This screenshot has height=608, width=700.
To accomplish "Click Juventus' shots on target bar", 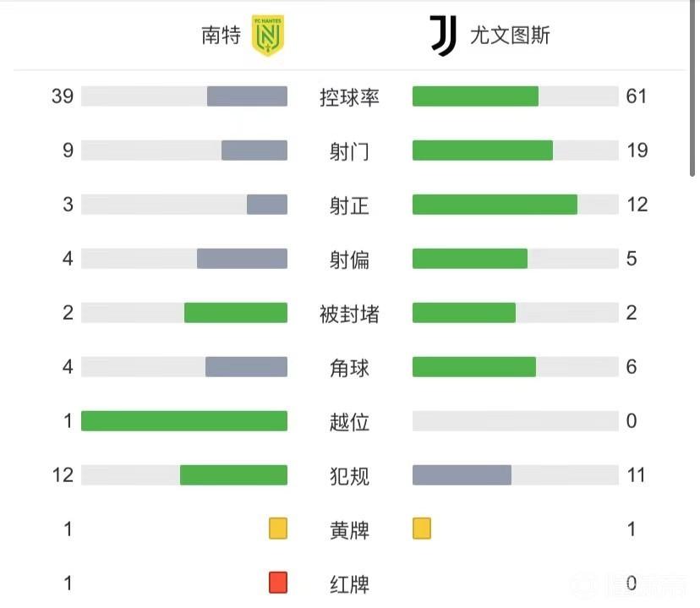I will coord(495,205).
